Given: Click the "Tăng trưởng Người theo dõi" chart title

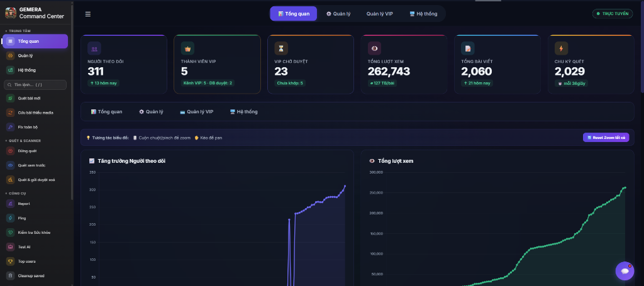Looking at the screenshot, I should coord(131,161).
